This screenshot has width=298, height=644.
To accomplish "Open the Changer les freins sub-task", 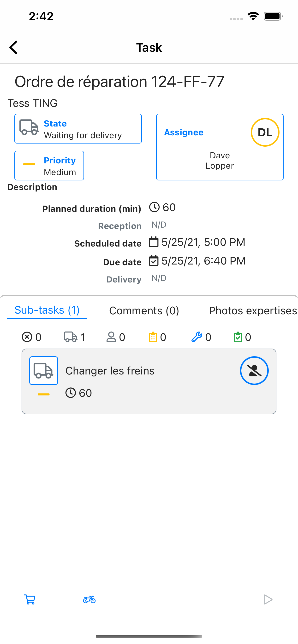I will 149,381.
